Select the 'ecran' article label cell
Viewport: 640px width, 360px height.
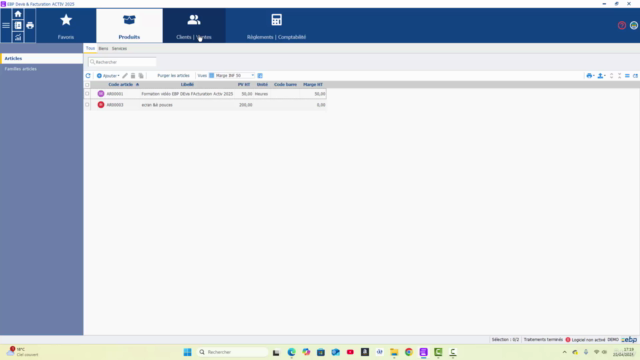click(x=157, y=105)
